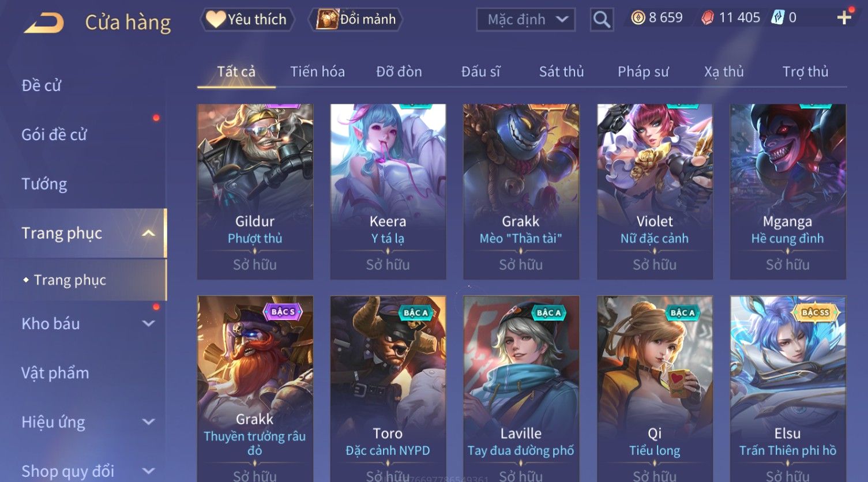Click the heart icon on Yêu thích
Screen dimensions: 868x482
(216, 19)
